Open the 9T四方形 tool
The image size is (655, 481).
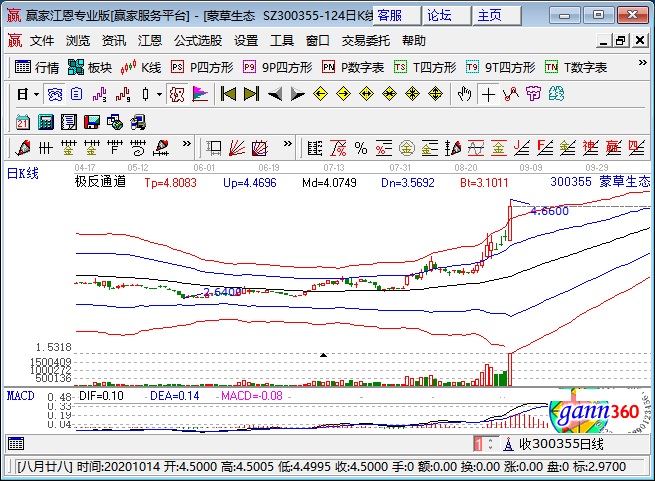click(500, 67)
